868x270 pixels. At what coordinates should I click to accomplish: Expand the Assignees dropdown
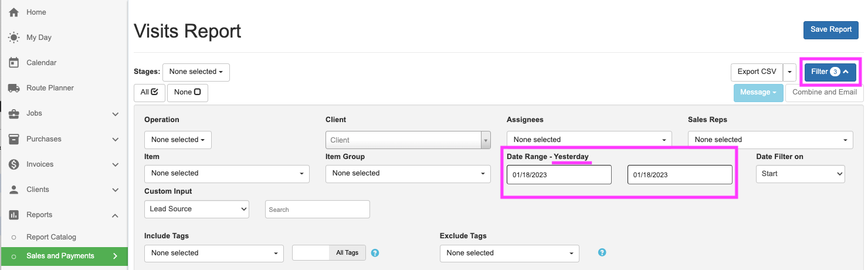pyautogui.click(x=589, y=140)
